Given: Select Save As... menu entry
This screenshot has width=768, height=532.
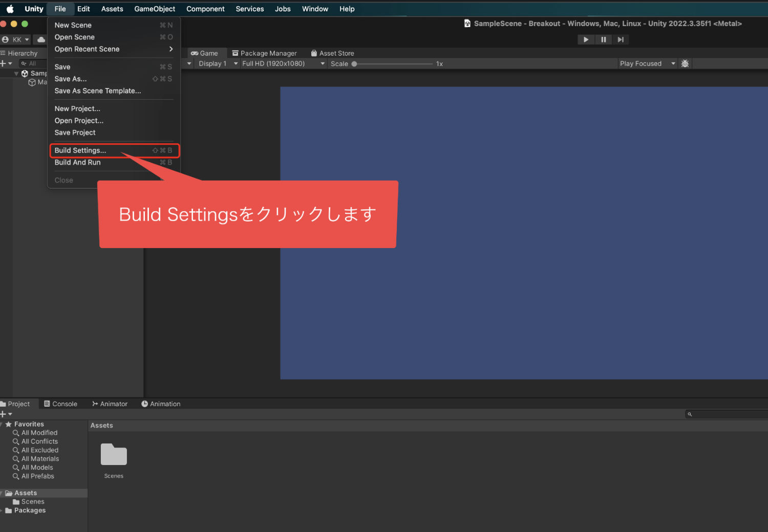Looking at the screenshot, I should point(114,79).
